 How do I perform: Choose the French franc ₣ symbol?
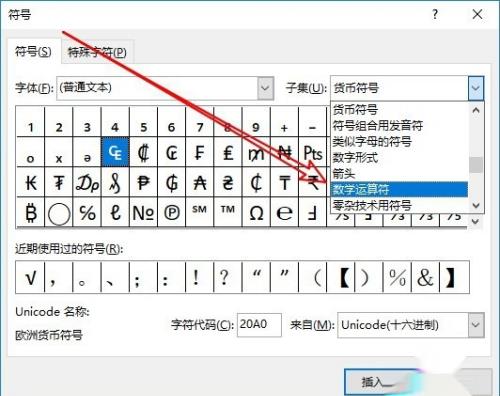point(200,153)
